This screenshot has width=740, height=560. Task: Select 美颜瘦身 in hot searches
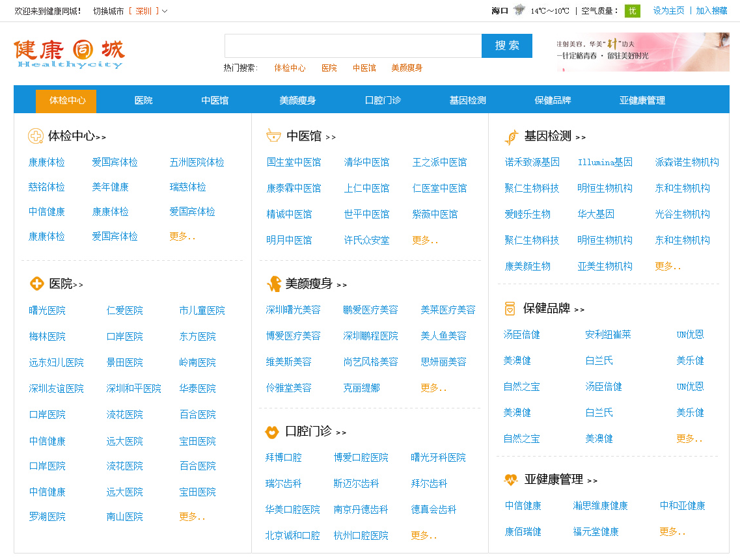click(x=406, y=67)
